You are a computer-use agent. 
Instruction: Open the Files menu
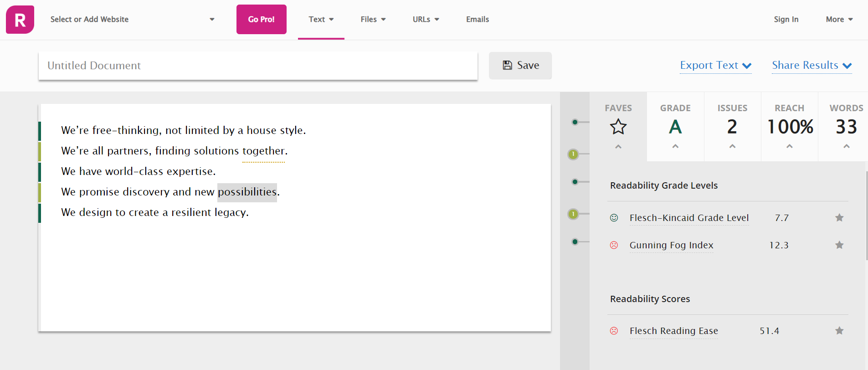(x=373, y=20)
